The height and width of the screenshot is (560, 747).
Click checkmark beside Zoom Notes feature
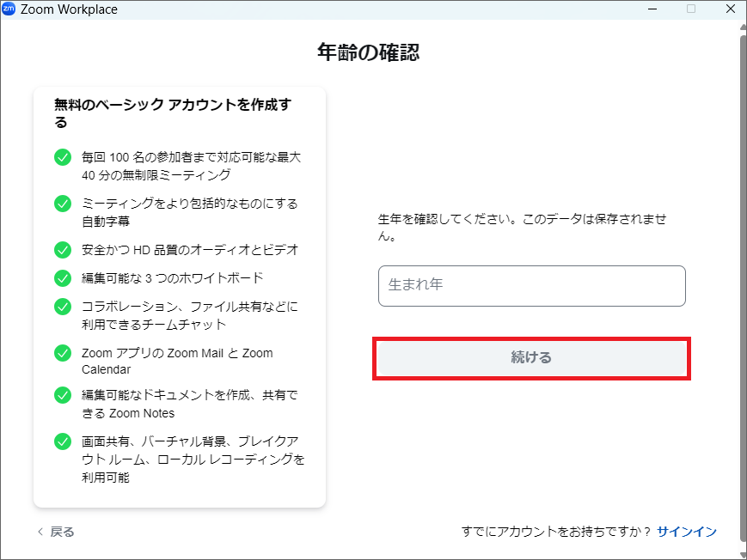[x=63, y=395]
